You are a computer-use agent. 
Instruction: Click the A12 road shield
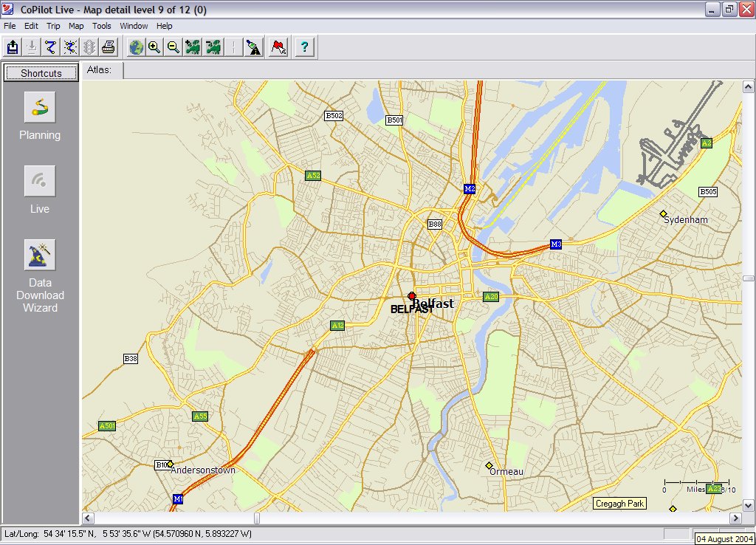pos(338,326)
